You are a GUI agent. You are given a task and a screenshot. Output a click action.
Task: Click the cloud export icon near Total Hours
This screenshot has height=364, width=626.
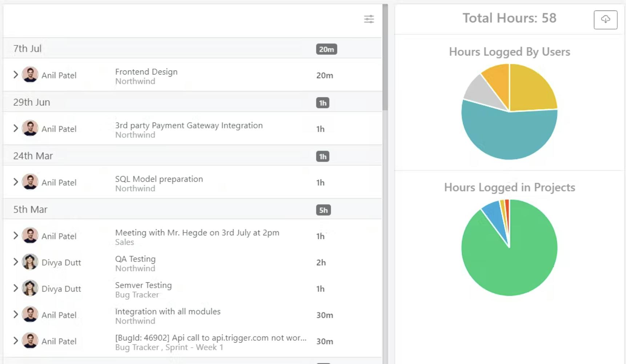pos(605,20)
